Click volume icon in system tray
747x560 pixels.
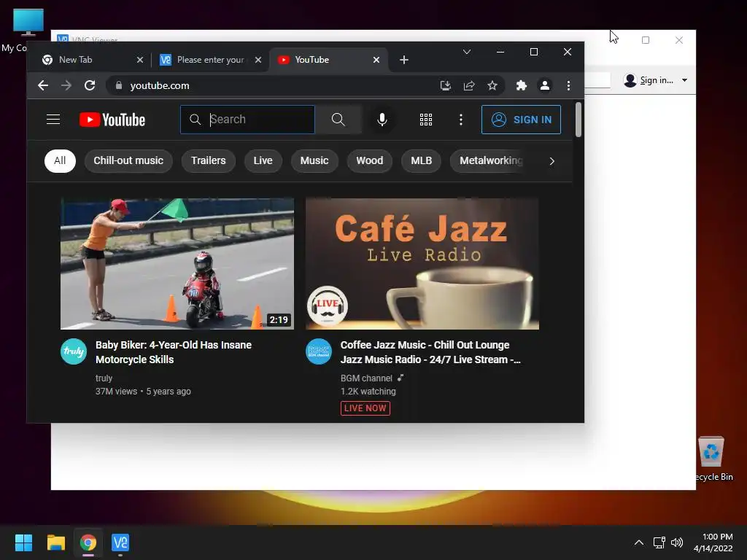pyautogui.click(x=676, y=542)
